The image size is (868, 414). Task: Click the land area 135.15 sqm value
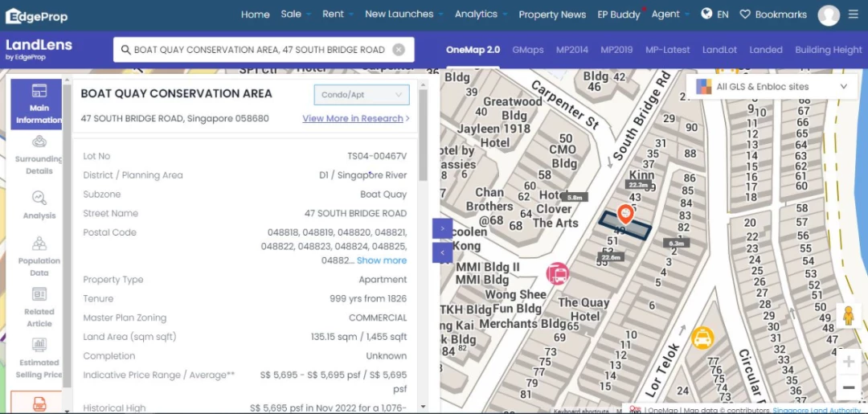[358, 337]
